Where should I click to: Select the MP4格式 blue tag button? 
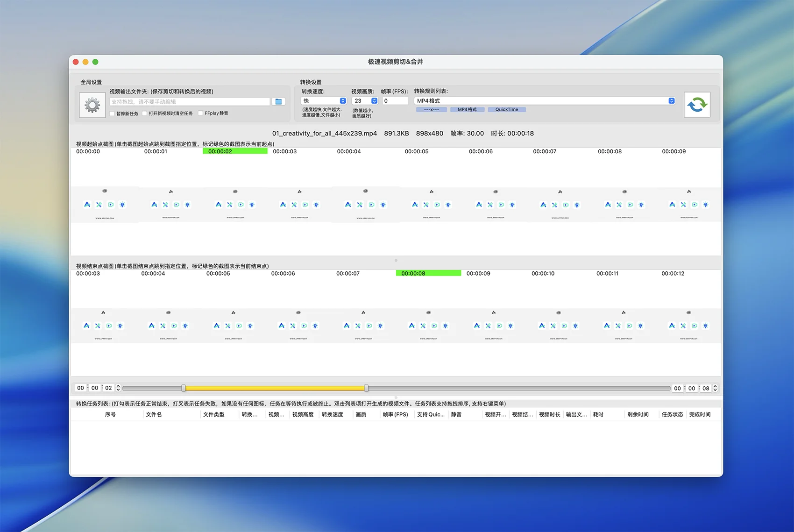(x=467, y=110)
